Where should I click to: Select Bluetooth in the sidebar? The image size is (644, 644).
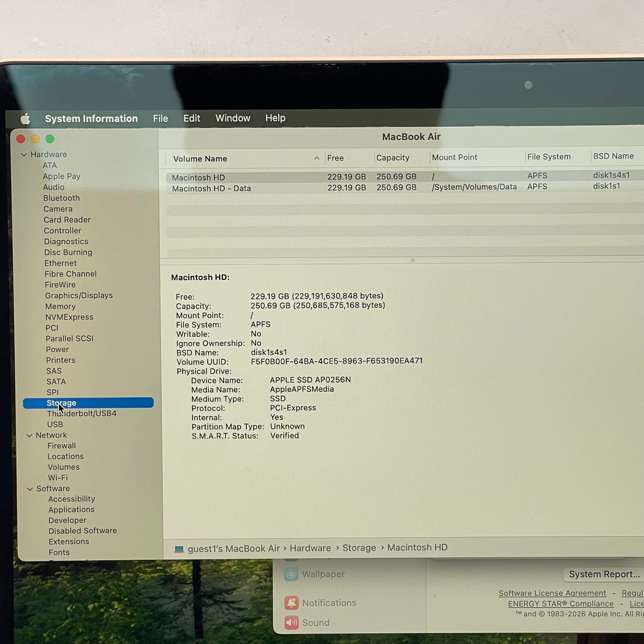coord(62,198)
